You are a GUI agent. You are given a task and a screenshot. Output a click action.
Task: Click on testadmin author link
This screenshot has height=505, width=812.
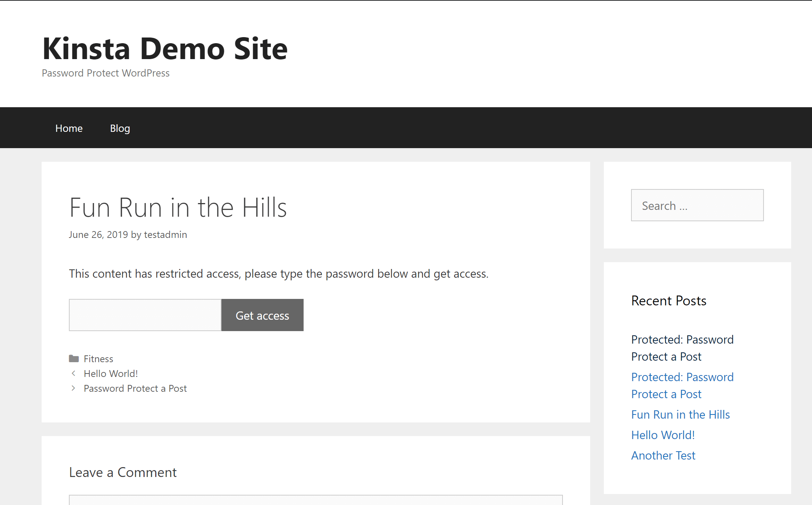(x=166, y=235)
